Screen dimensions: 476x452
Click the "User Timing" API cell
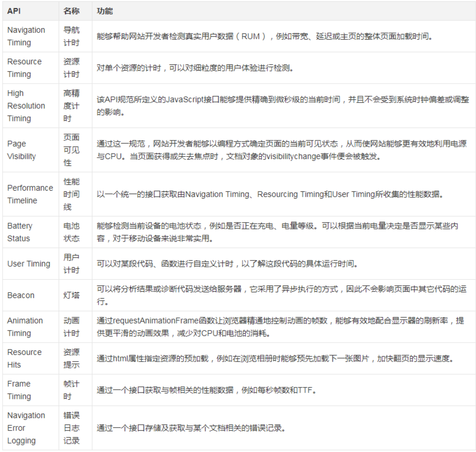tap(29, 264)
